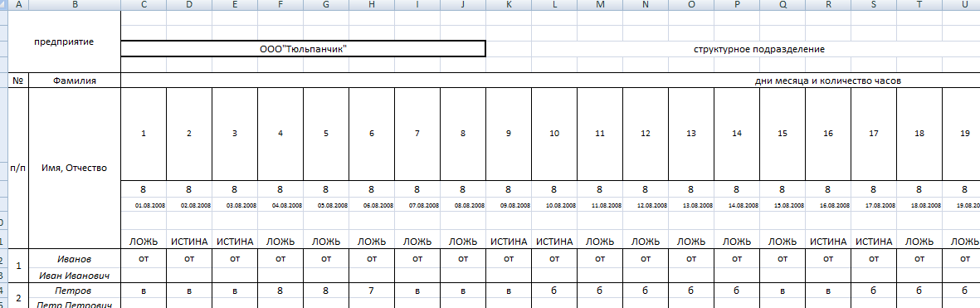Viewport: 980px width, 308px height.
Task: Click Петров's 'в' cell in column Q
Action: pyautogui.click(x=782, y=291)
